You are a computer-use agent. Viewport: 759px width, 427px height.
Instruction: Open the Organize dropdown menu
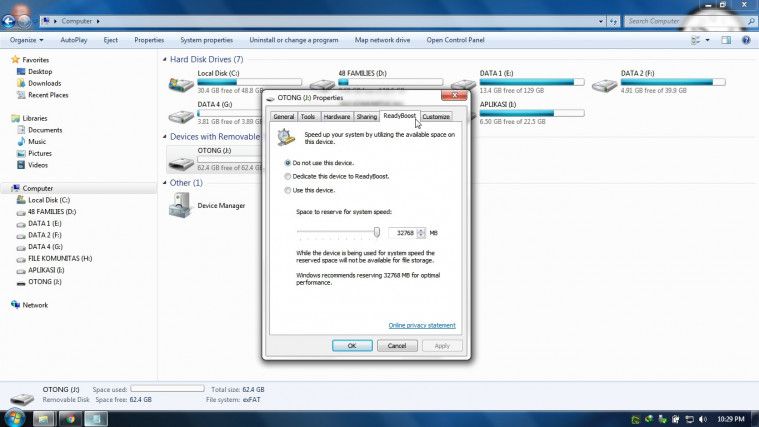[27, 40]
